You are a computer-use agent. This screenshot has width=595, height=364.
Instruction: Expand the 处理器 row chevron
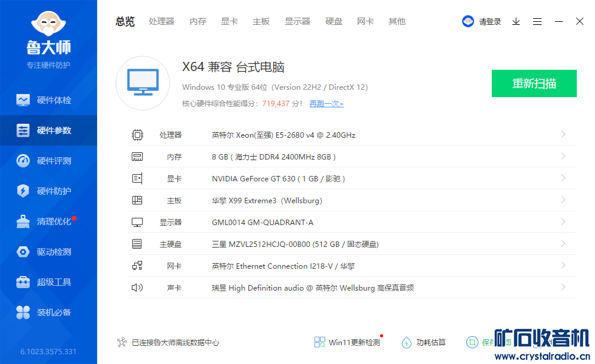click(563, 134)
